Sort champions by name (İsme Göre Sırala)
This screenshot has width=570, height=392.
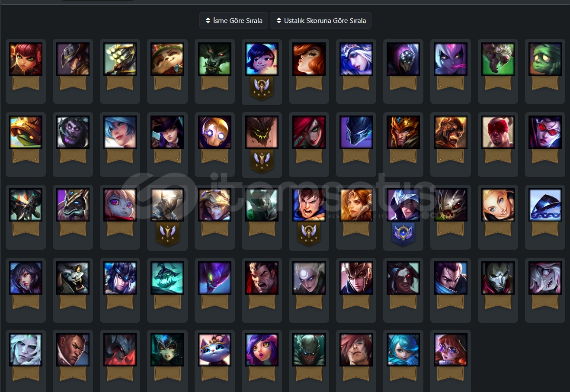tap(234, 20)
